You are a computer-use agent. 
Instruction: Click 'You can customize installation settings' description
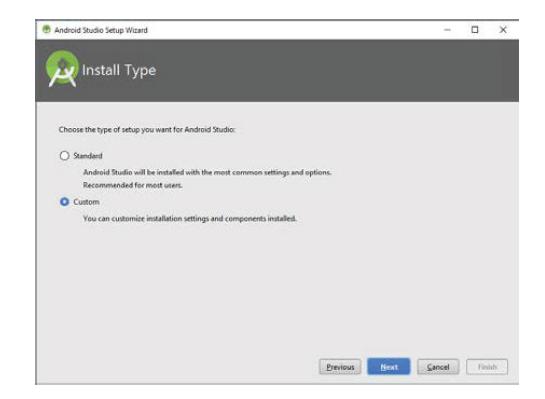pos(190,219)
